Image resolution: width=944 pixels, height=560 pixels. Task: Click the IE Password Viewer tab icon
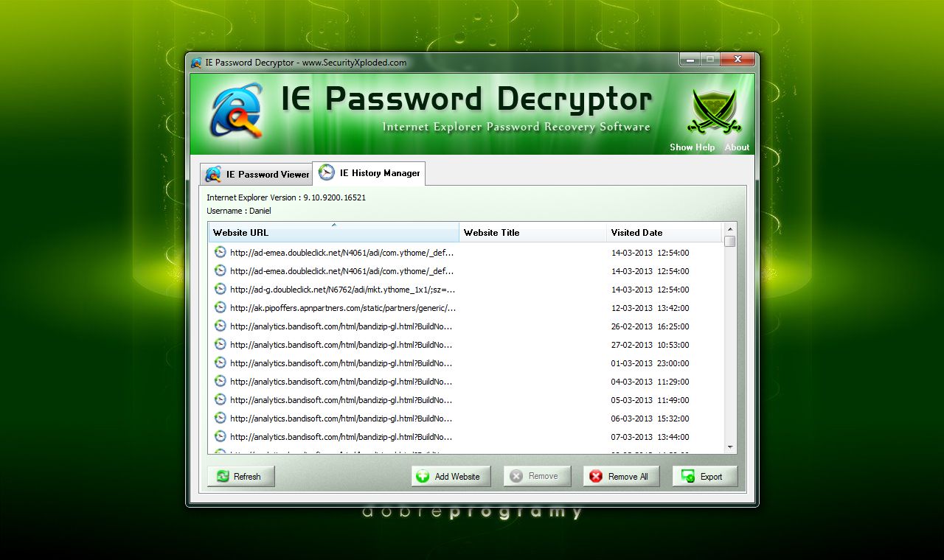coord(213,175)
